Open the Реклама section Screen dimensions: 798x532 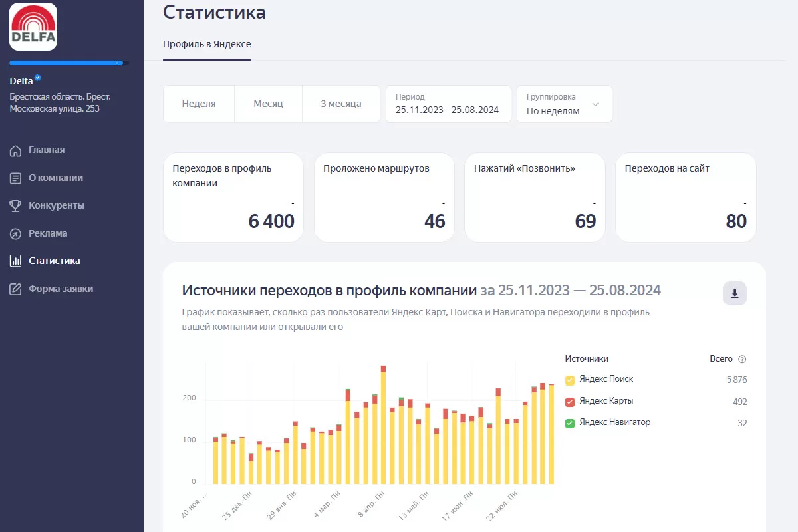[48, 234]
